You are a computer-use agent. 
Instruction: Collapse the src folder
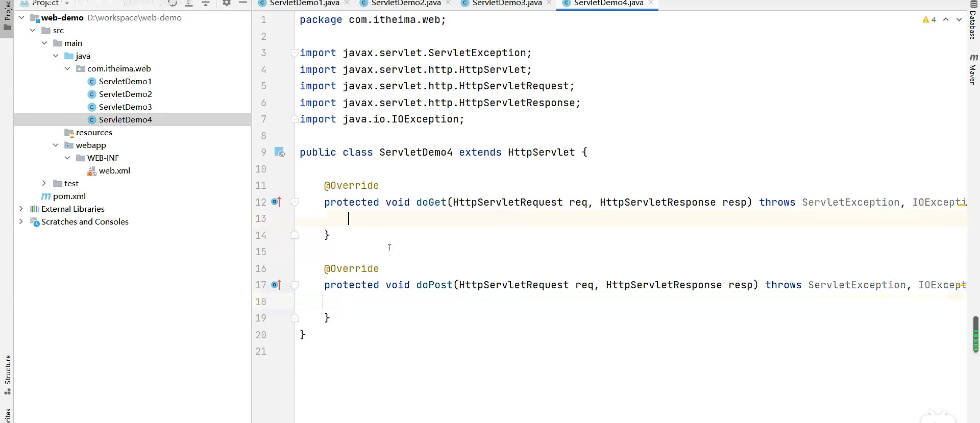click(x=33, y=30)
